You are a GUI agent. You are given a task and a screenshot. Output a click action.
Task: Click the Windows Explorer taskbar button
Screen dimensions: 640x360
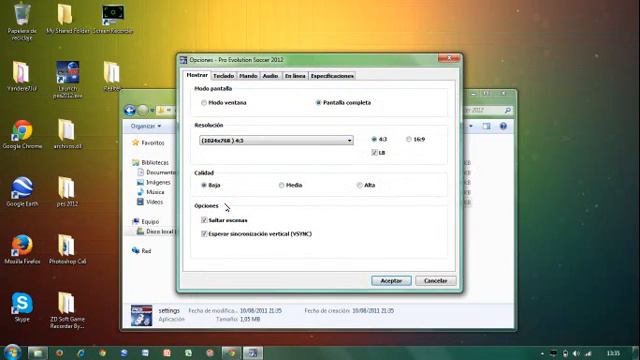pos(38,353)
